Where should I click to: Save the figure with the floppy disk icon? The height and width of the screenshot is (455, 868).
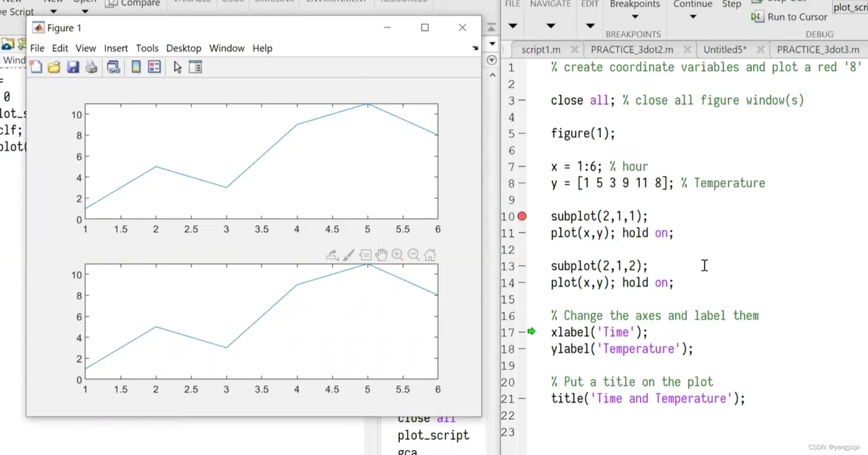click(73, 67)
